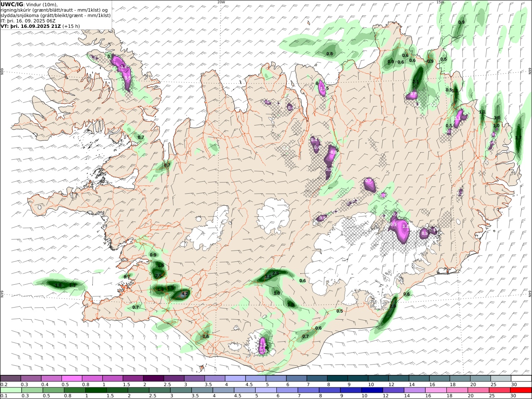The image size is (532, 399).
Task: Click the darkest purple 2 swatch in the snow scale
Action: (153, 379)
